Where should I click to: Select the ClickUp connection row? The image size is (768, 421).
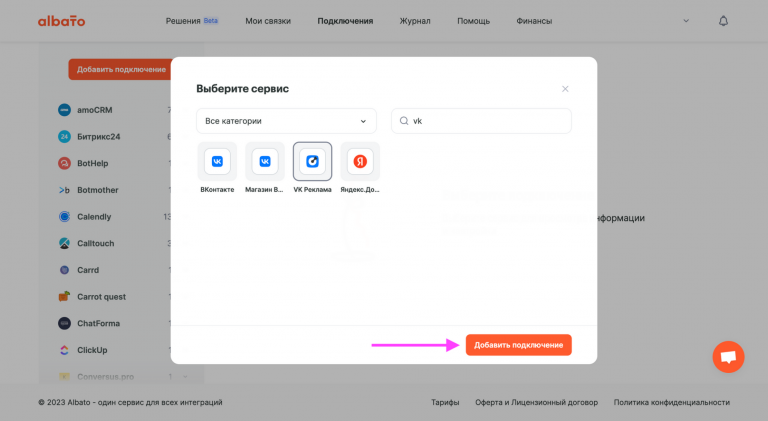coord(115,350)
